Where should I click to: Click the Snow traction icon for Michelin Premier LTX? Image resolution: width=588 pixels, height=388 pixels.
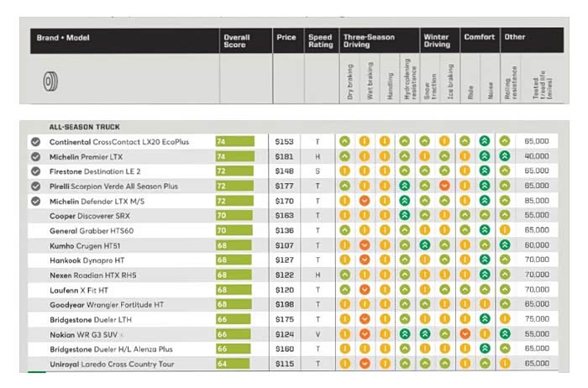pos(424,156)
